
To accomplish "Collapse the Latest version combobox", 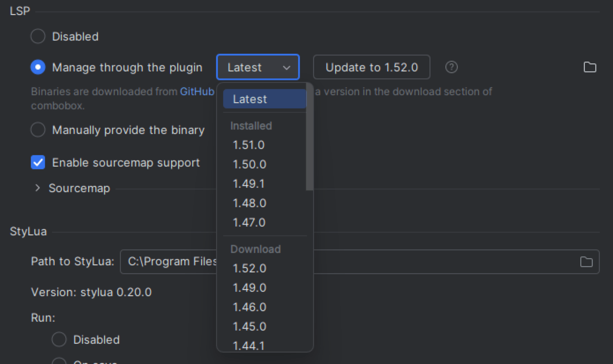I will [258, 67].
